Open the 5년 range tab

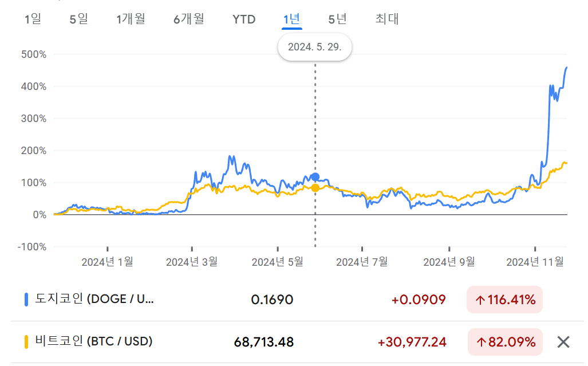pyautogui.click(x=337, y=19)
